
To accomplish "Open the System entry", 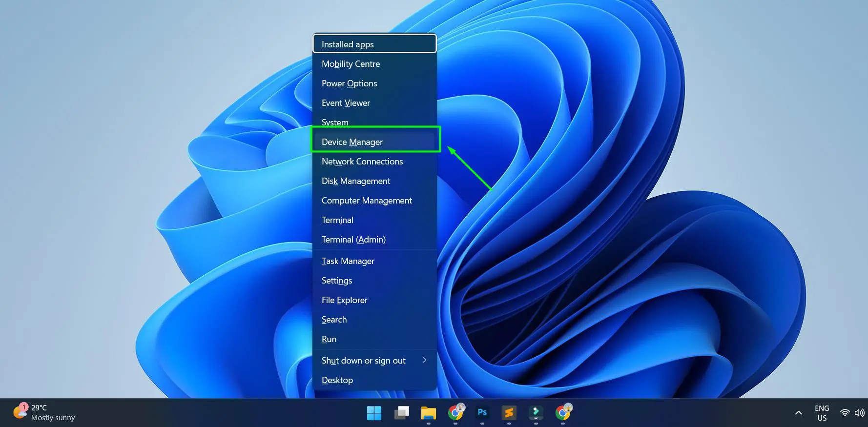I will pos(374,122).
